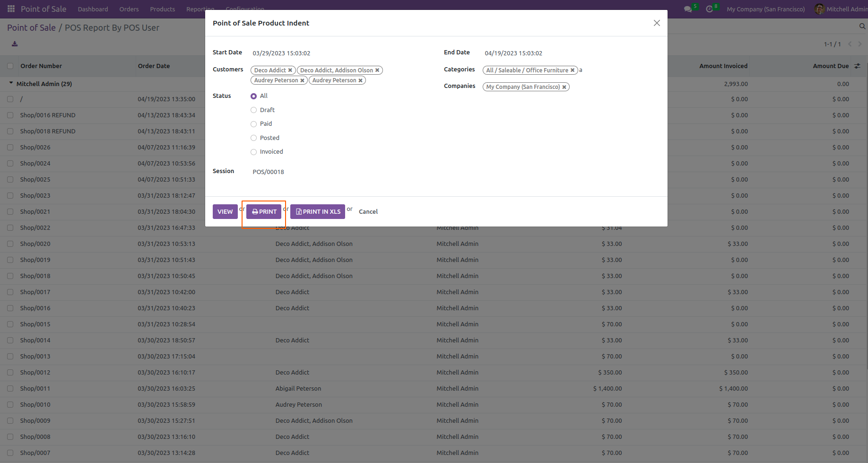Open the activities clock icon
The height and width of the screenshot is (463, 868).
[709, 9]
